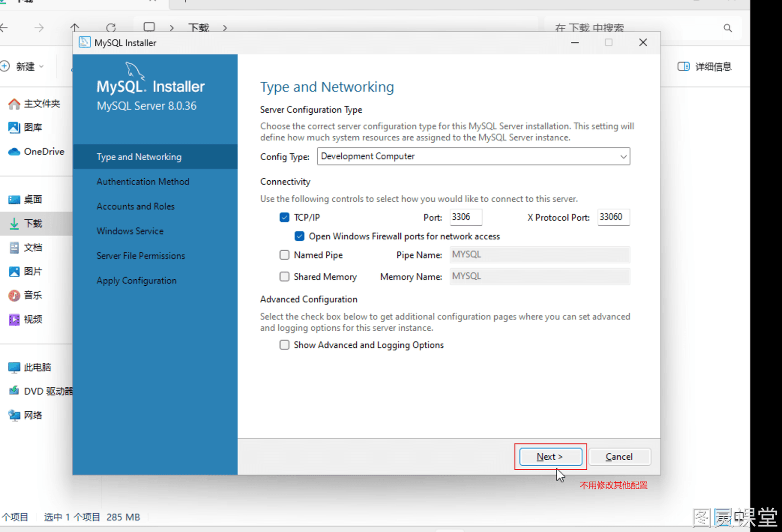Viewport: 782px width, 532px height.
Task: Click the Explorer forward arrow
Action: point(39,28)
